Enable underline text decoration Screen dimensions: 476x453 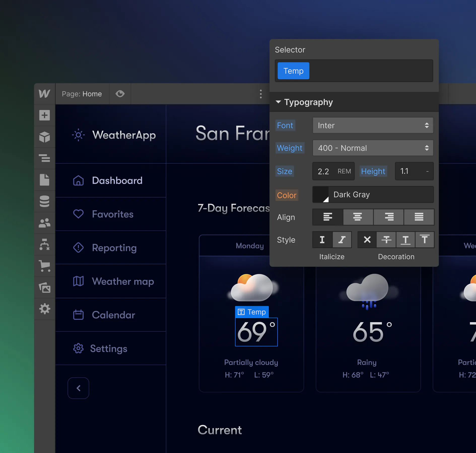pos(405,240)
